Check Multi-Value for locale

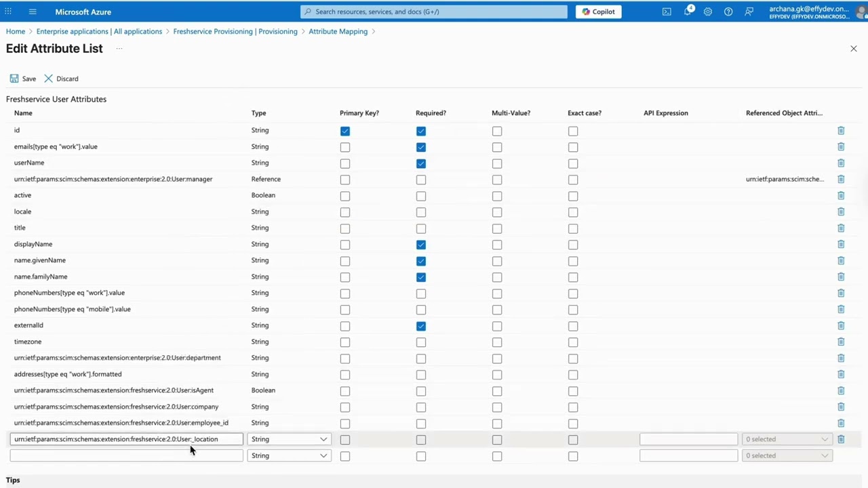[497, 212]
